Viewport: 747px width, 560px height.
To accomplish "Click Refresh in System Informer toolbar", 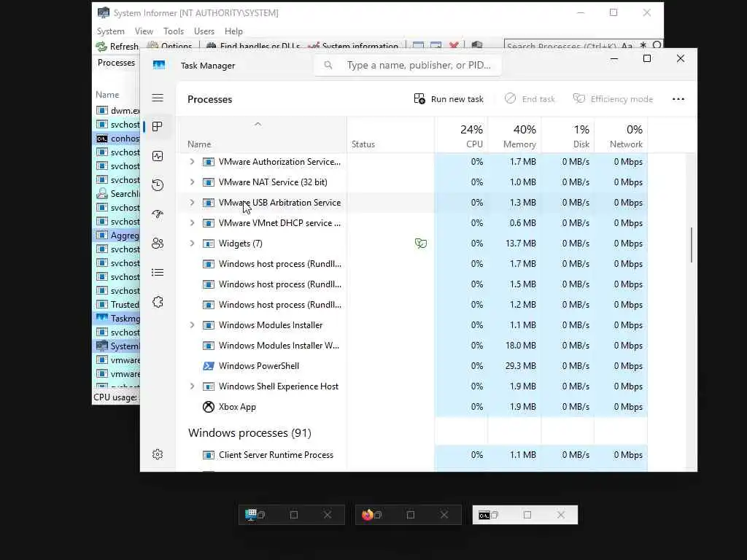I will click(x=117, y=46).
